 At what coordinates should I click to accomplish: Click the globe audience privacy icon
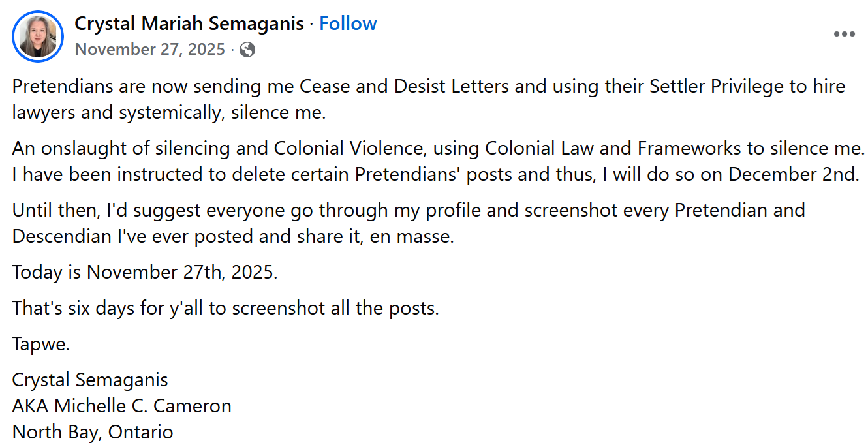248,49
